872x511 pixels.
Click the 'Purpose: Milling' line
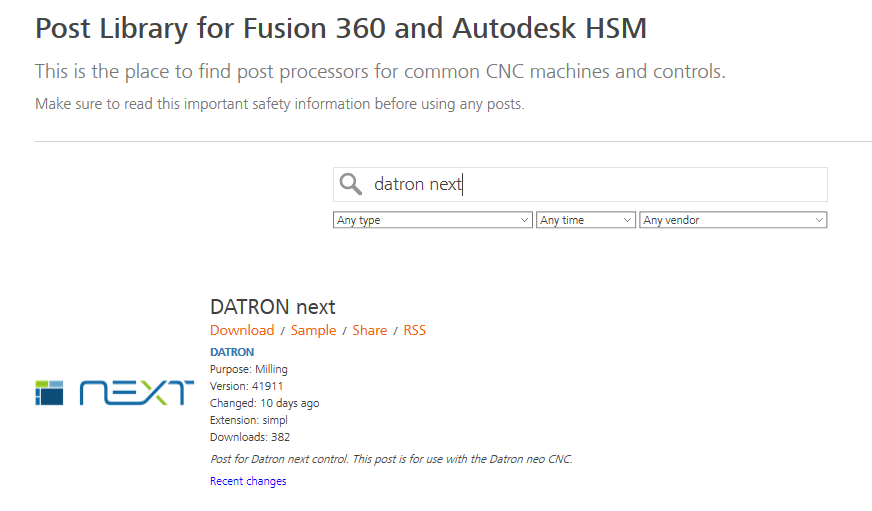click(249, 369)
